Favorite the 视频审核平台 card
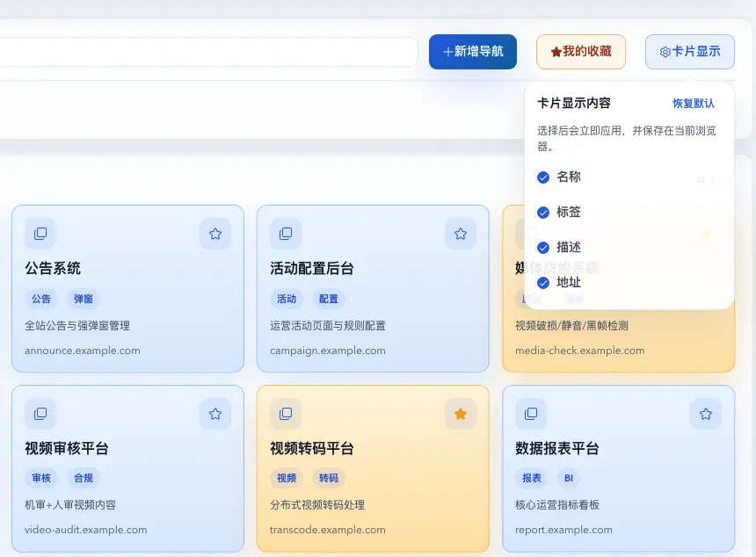 [x=215, y=414]
